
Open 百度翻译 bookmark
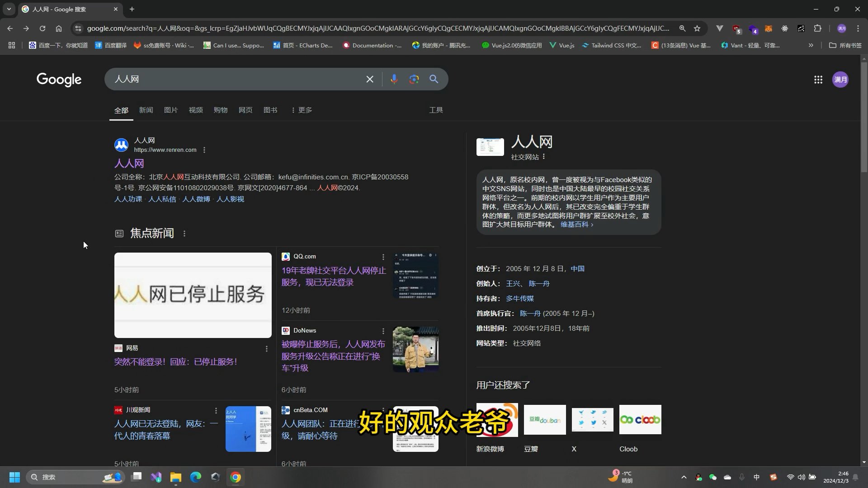pos(111,45)
